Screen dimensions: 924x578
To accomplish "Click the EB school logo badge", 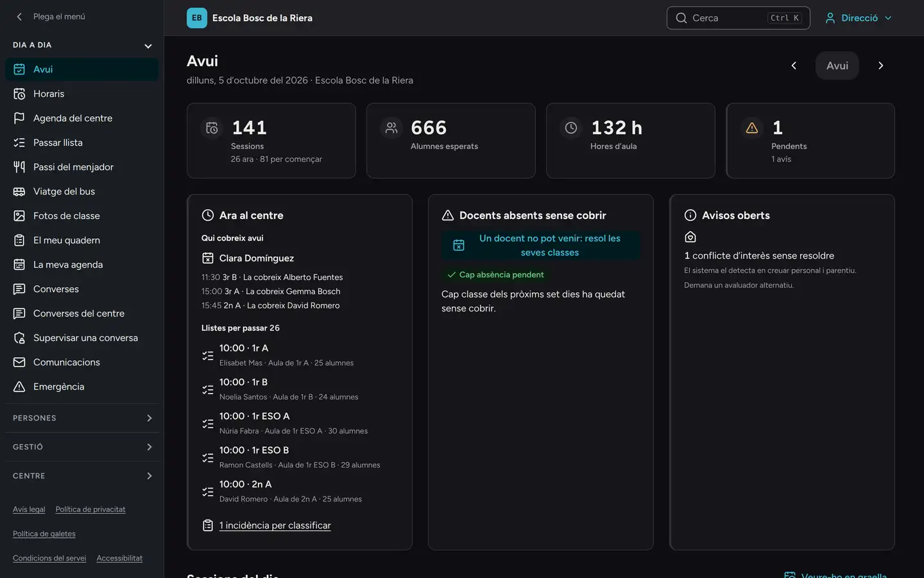I will 197,18.
